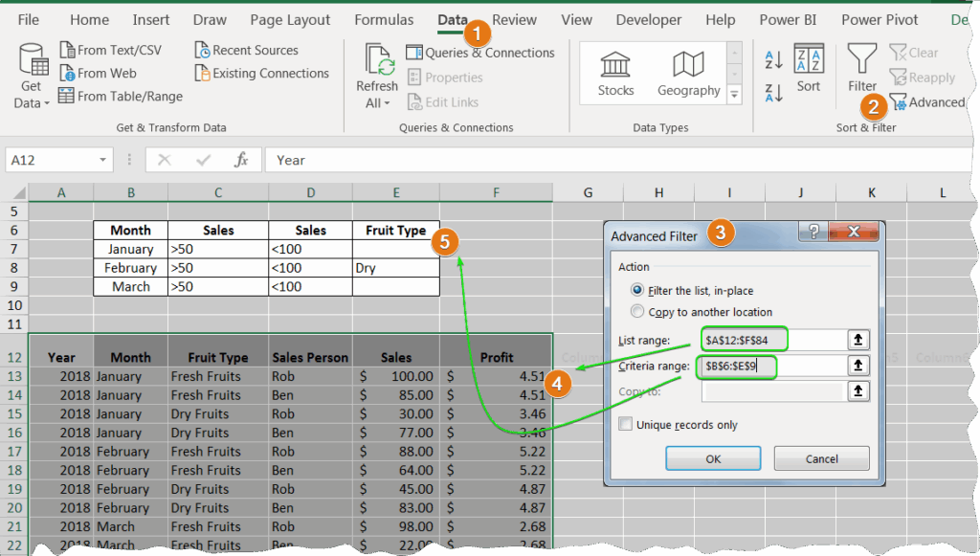Screen dimensions: 980x556
Task: Close the Advanced Filter dialog
Action: [854, 232]
